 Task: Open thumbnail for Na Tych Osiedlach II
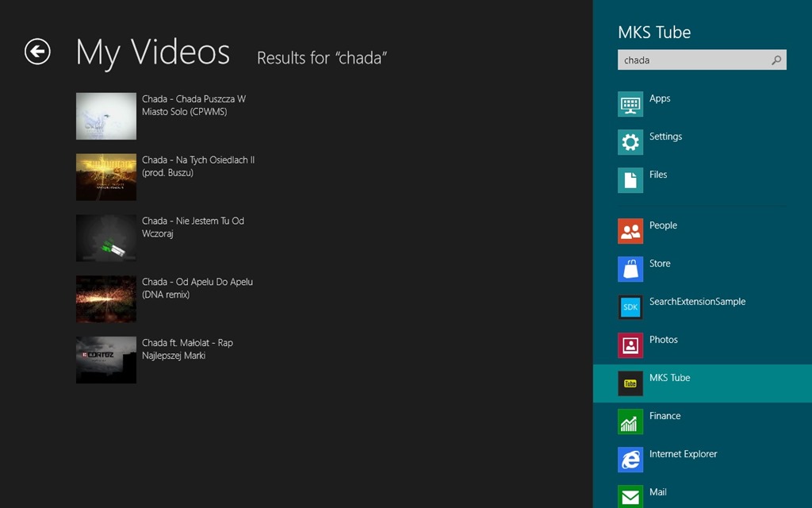pos(106,177)
